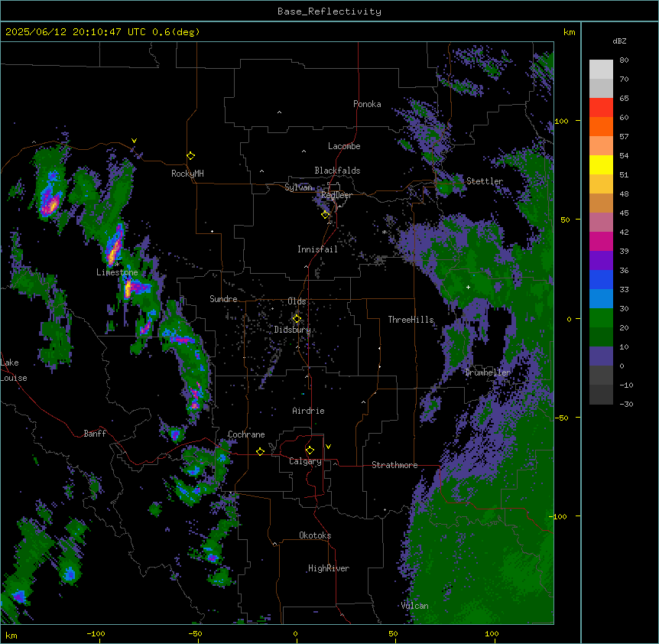Click the ThreeHills city label

coord(411,320)
